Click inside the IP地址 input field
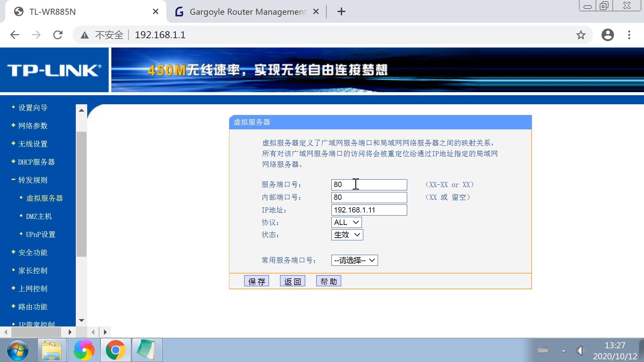Screen dimensions: 644x362 click(368, 210)
